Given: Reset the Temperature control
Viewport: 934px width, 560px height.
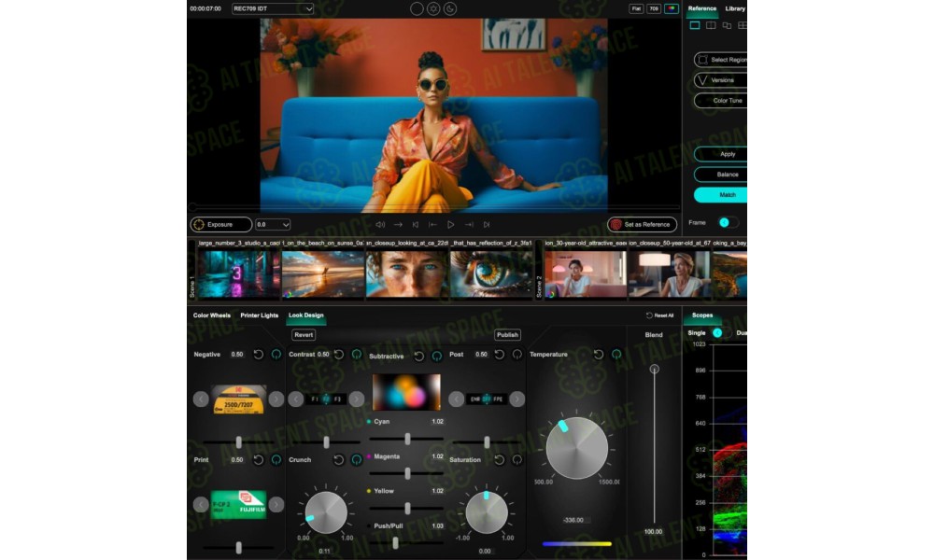Looking at the screenshot, I should pos(598,354).
